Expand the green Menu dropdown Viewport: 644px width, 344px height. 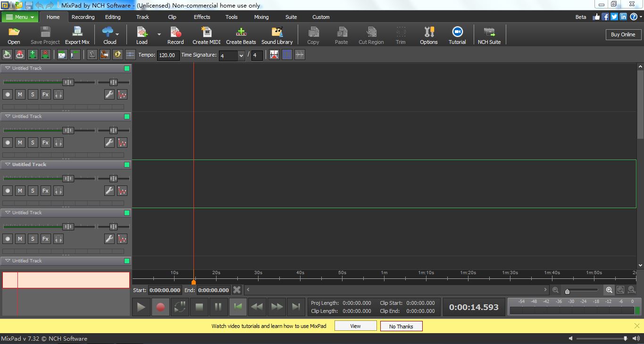click(20, 17)
